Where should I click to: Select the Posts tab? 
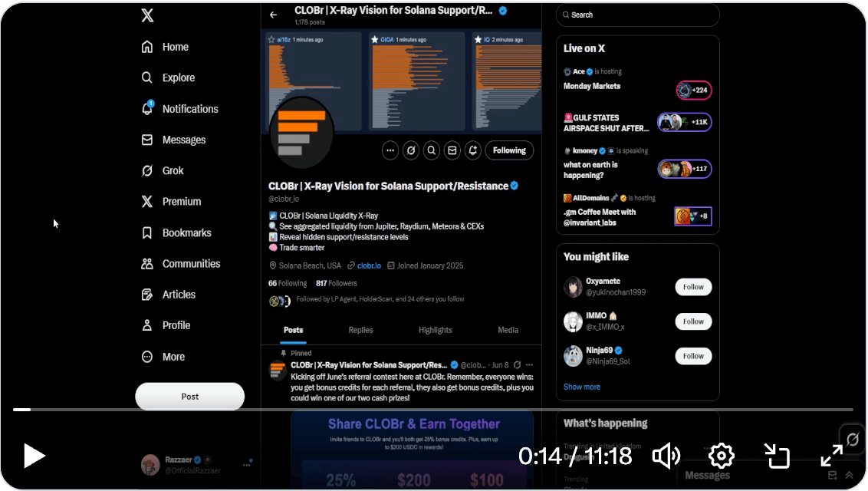(x=294, y=331)
